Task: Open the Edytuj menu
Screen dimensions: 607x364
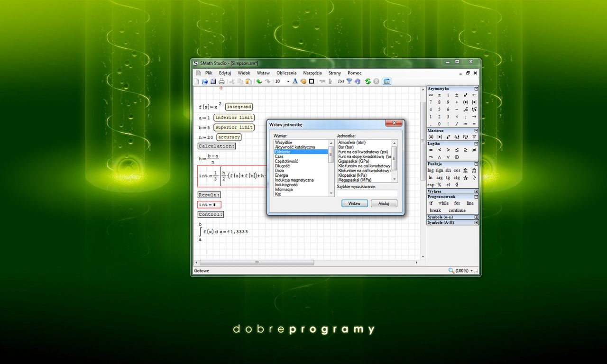Action: pyautogui.click(x=225, y=73)
